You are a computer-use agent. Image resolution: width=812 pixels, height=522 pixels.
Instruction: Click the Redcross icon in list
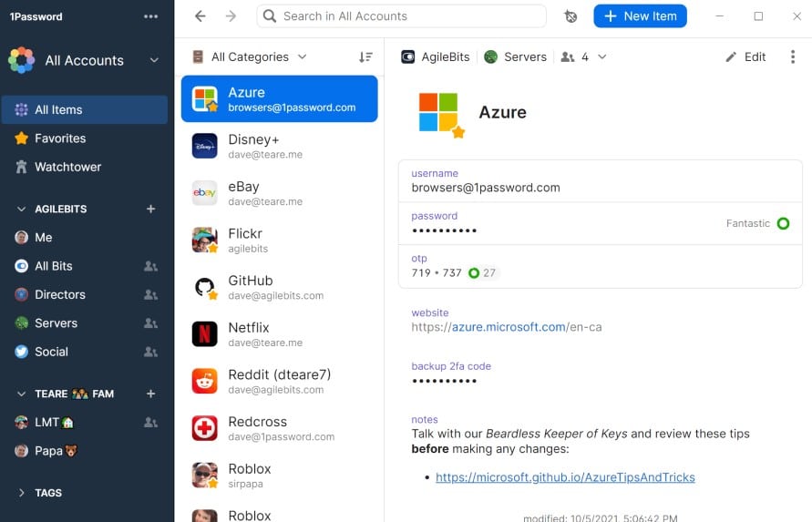coord(204,428)
